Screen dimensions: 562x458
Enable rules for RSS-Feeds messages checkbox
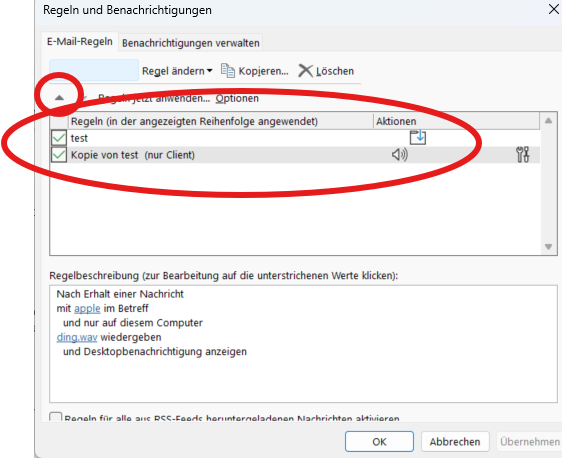(x=56, y=418)
